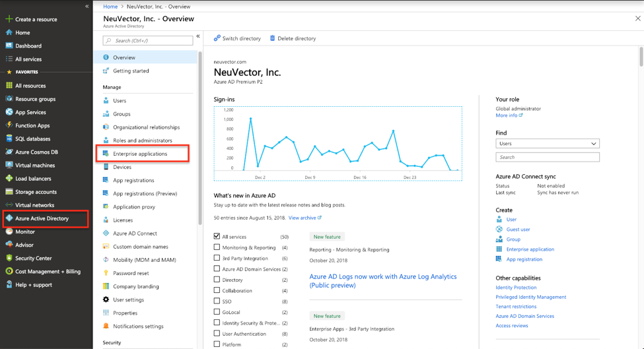
Task: Click the Advisor cloud icon
Action: (9, 244)
